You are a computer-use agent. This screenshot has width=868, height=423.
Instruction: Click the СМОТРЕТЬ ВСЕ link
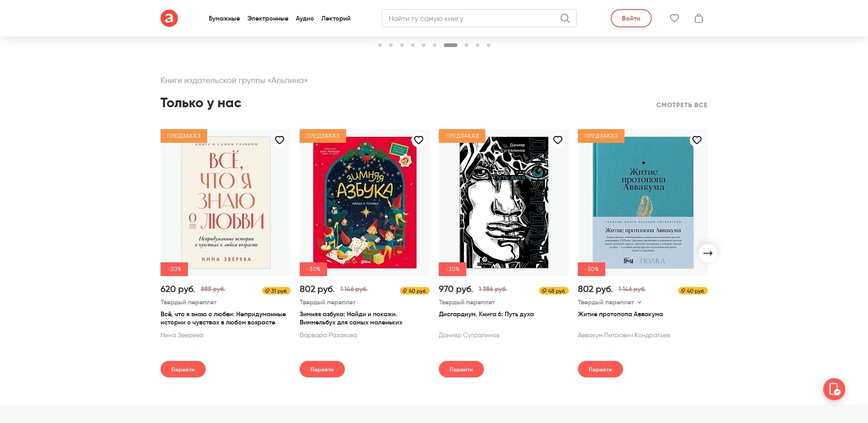click(681, 105)
